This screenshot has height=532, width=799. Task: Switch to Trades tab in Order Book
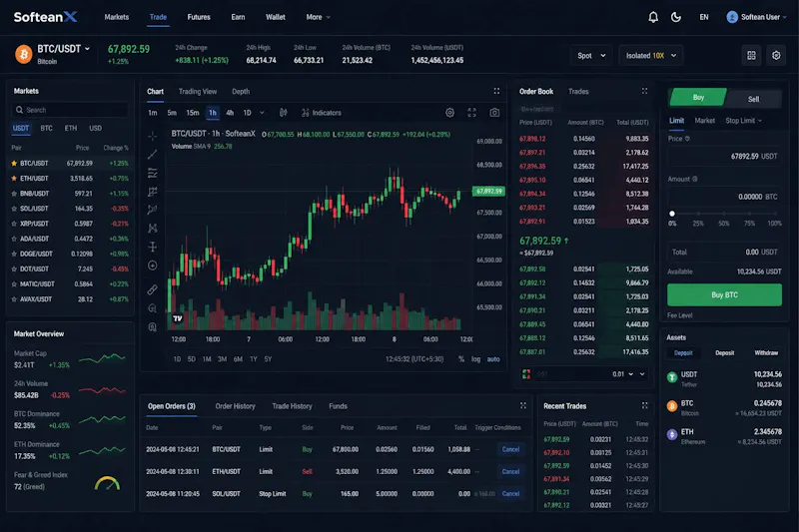578,92
